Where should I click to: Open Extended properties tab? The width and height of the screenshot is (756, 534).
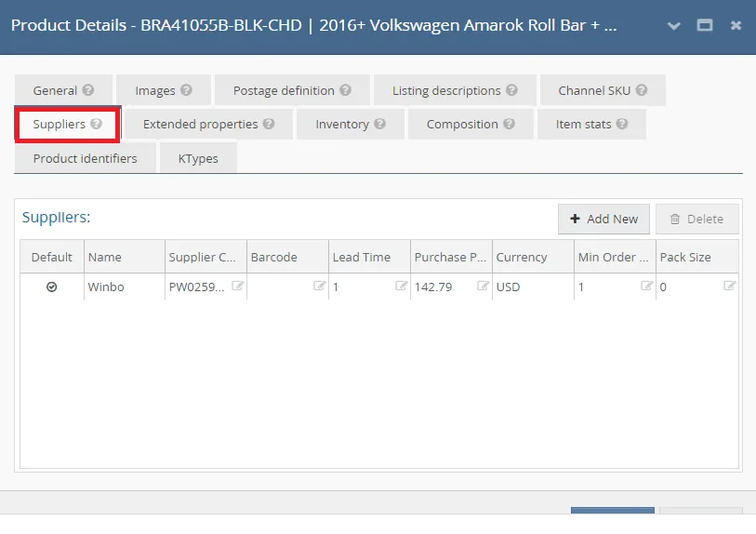(x=208, y=125)
